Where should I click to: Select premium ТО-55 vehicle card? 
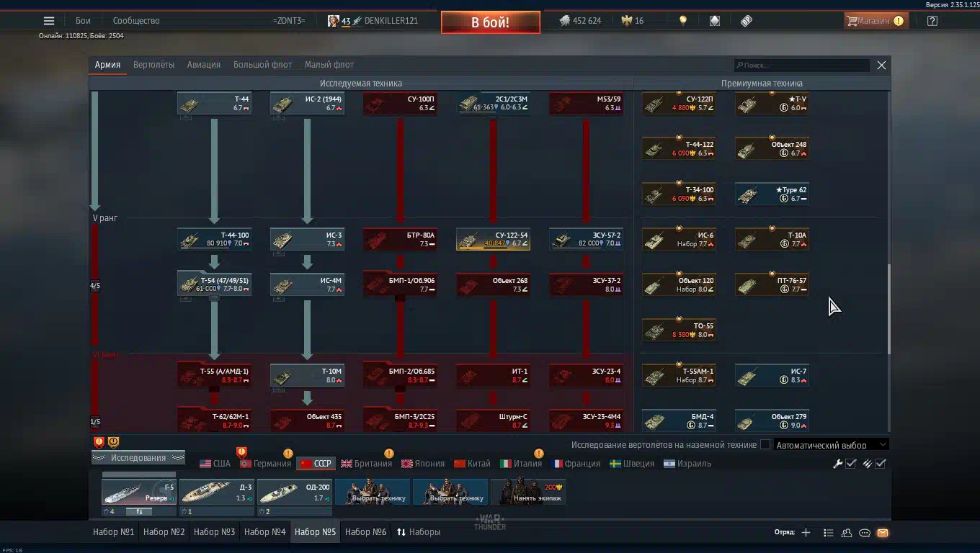click(679, 331)
